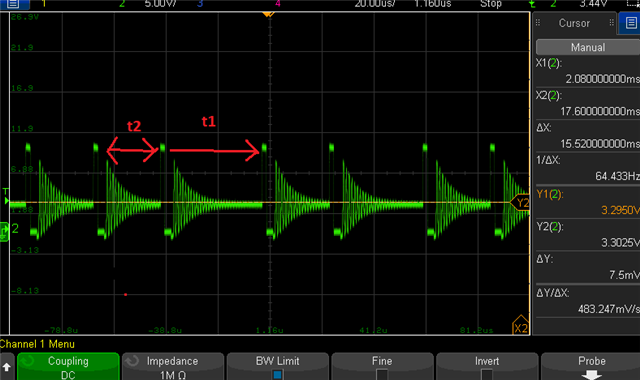Select the X2 cursor handle marker
The height and width of the screenshot is (380, 640).
point(521,326)
